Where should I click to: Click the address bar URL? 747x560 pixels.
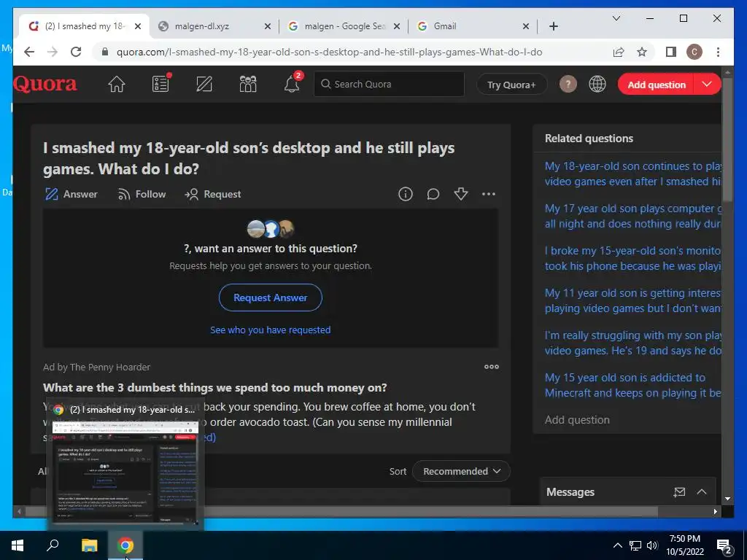point(329,52)
